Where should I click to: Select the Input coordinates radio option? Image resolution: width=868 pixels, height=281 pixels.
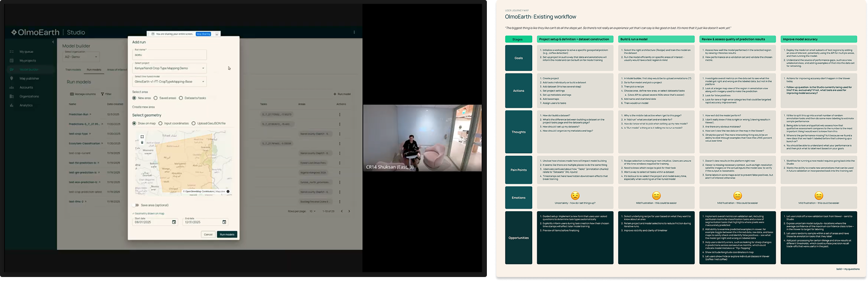point(160,123)
